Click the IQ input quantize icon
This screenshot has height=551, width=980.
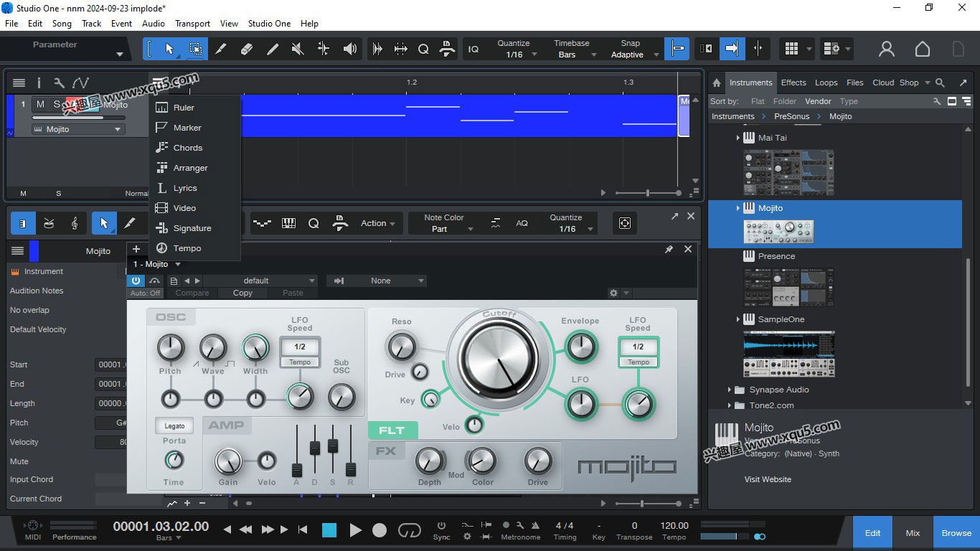point(473,49)
